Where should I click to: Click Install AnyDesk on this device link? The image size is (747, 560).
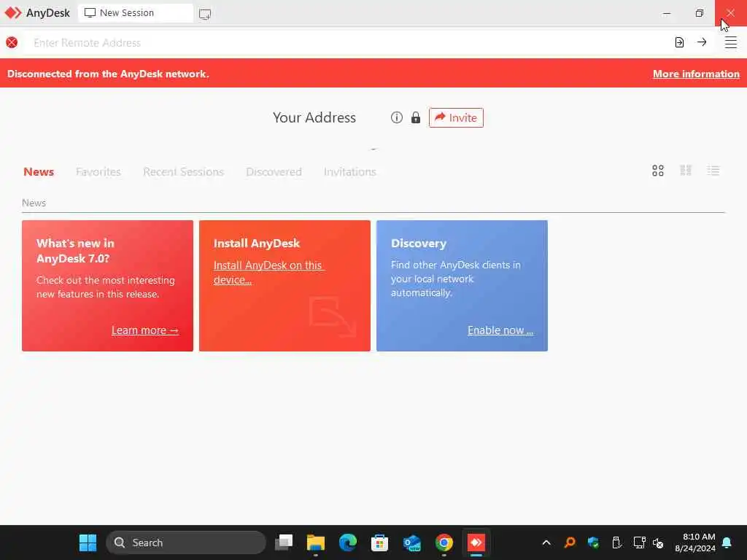[269, 273]
